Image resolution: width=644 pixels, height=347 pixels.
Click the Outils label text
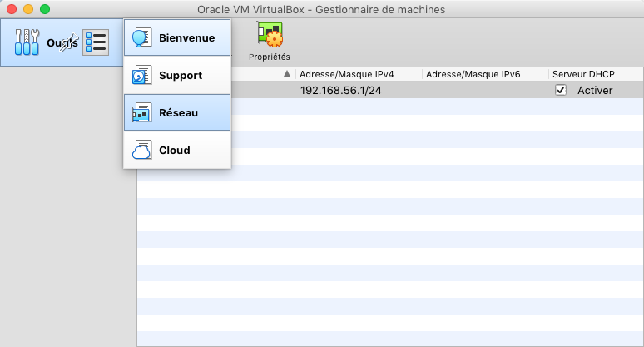[x=62, y=42]
